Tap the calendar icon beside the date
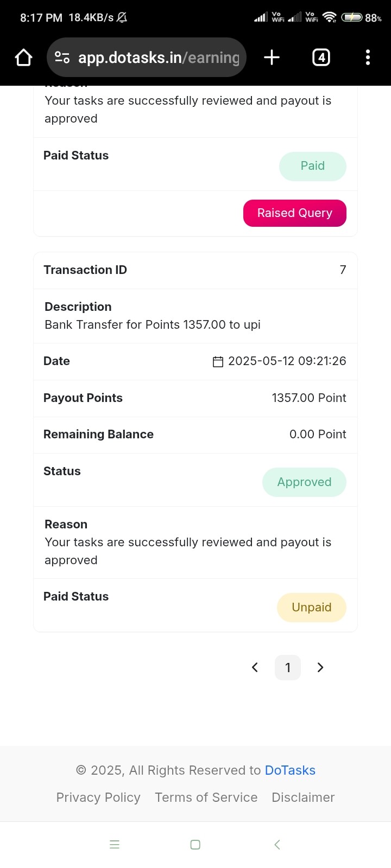Image resolution: width=391 pixels, height=868 pixels. (218, 362)
